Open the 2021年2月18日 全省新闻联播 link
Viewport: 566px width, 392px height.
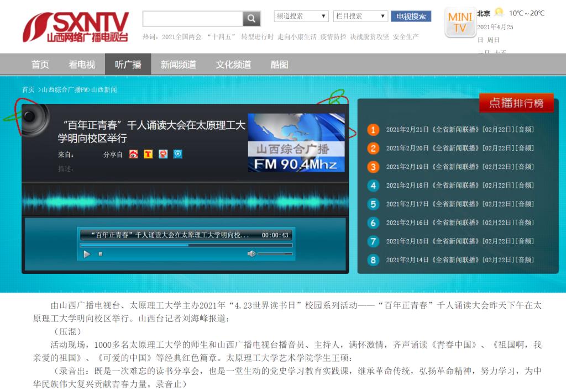point(460,186)
